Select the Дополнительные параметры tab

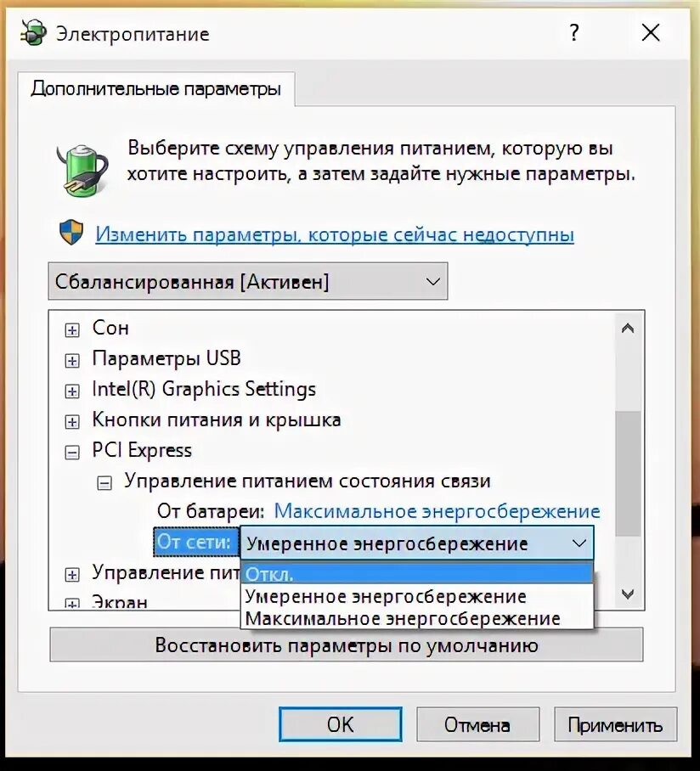tap(156, 88)
